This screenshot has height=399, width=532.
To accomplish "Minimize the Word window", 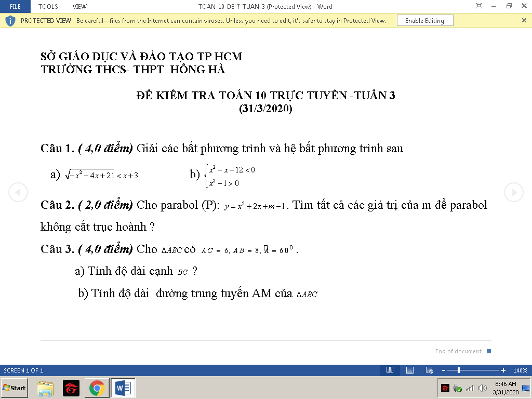I will [x=494, y=6].
